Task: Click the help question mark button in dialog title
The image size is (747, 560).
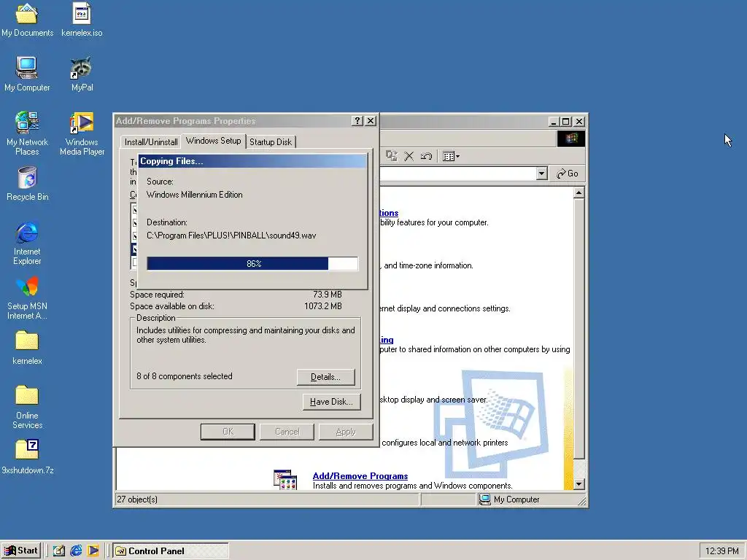Action: pyautogui.click(x=357, y=121)
